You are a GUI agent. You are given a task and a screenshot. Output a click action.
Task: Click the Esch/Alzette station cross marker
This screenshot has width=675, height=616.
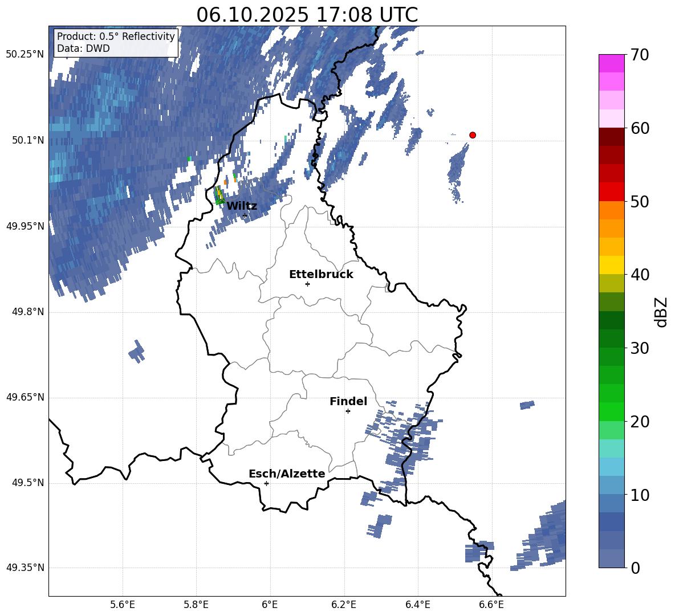click(266, 483)
